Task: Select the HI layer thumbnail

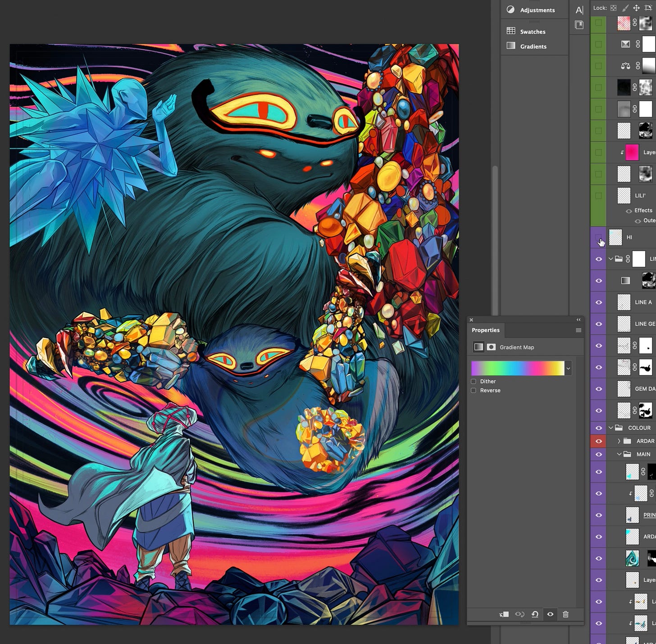Action: tap(615, 237)
